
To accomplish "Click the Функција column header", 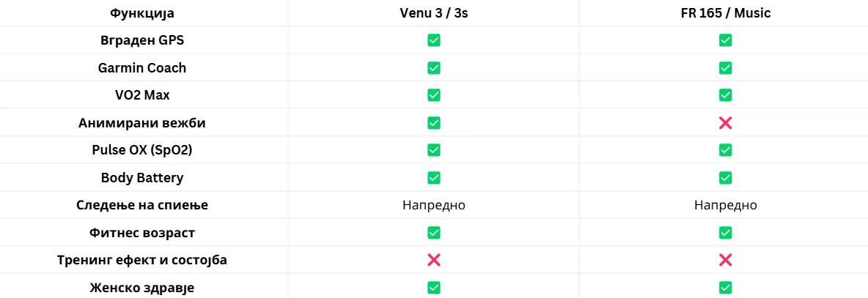I will [142, 14].
